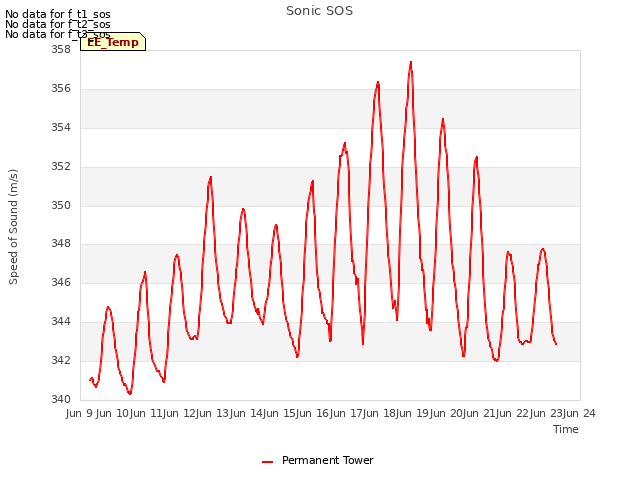The image size is (640, 480).
Task: Click the Jun 15 x-axis label
Action: point(279,413)
